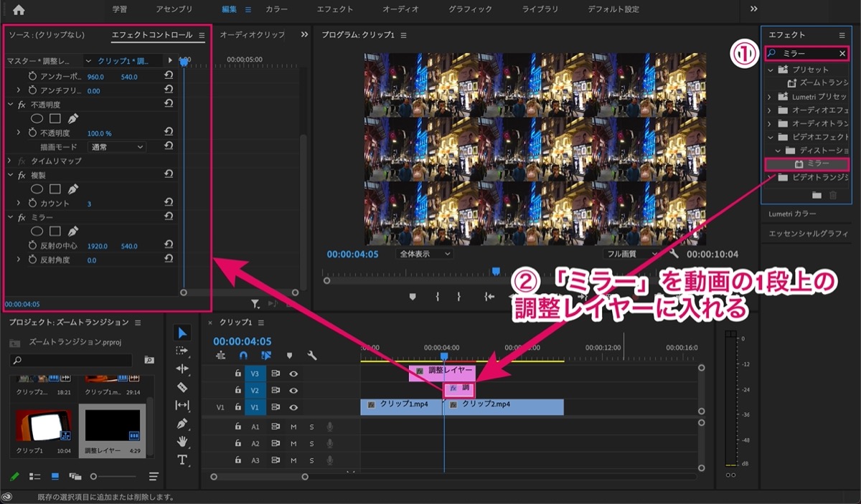This screenshot has width=861, height=504.
Task: Click the pen mask icon under 複製
Action: pos(72,189)
